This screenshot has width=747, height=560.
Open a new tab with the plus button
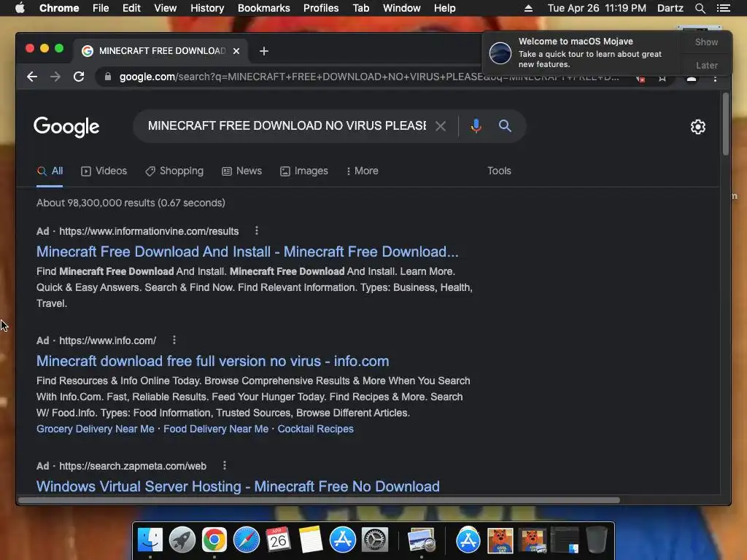click(x=264, y=51)
